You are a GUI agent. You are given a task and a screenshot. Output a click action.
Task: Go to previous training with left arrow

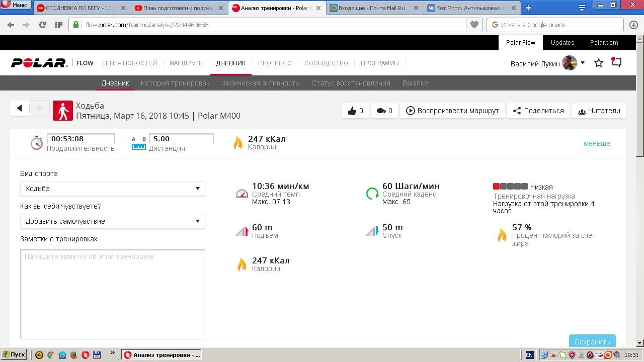tap(20, 108)
